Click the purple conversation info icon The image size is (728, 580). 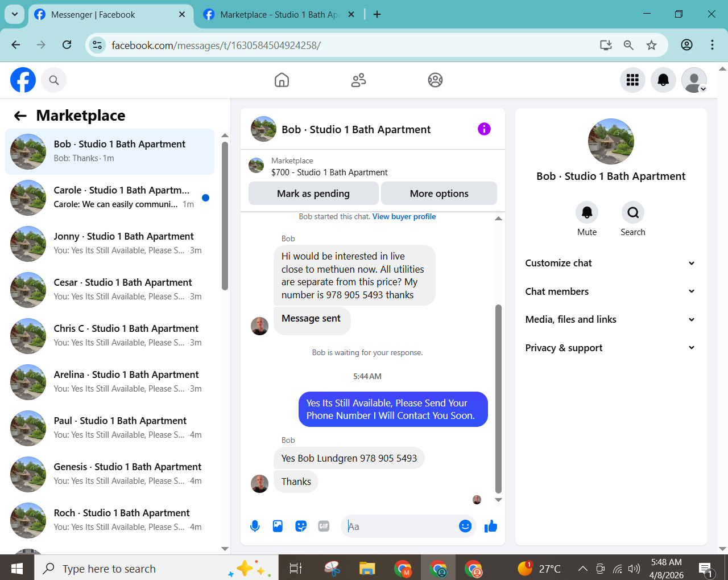[x=484, y=129]
